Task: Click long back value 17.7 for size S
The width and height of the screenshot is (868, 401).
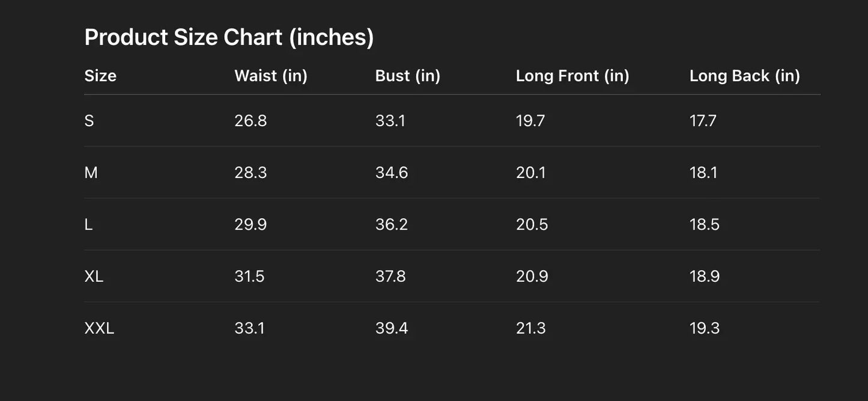Action: 703,121
